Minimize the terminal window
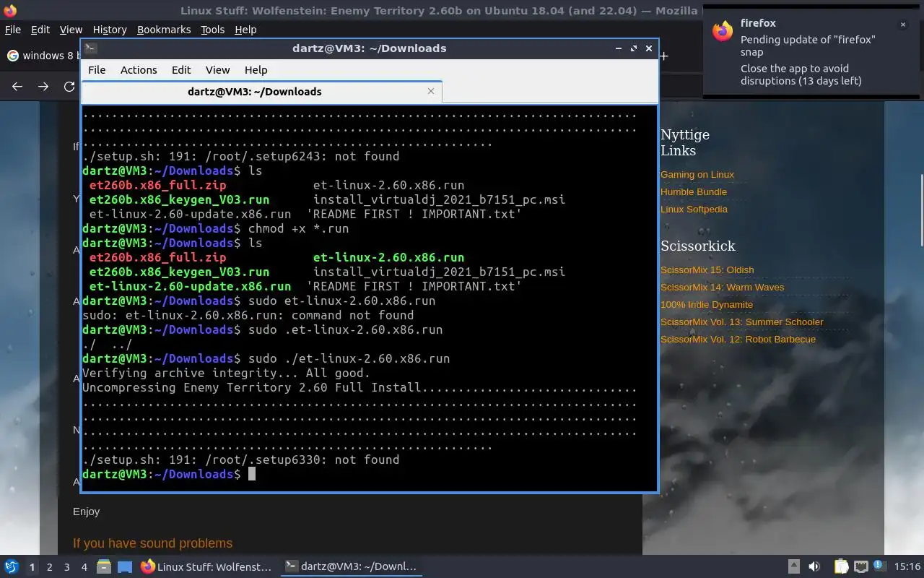 (x=619, y=48)
